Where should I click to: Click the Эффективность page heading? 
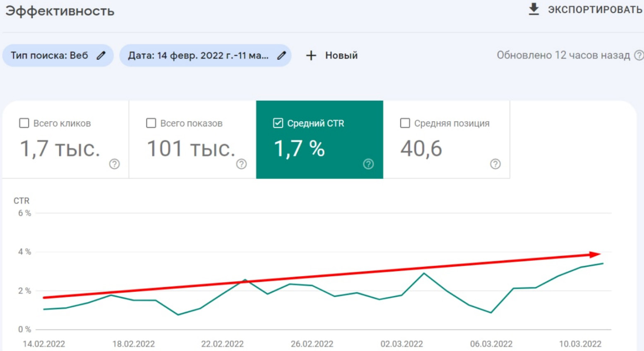pyautogui.click(x=60, y=11)
